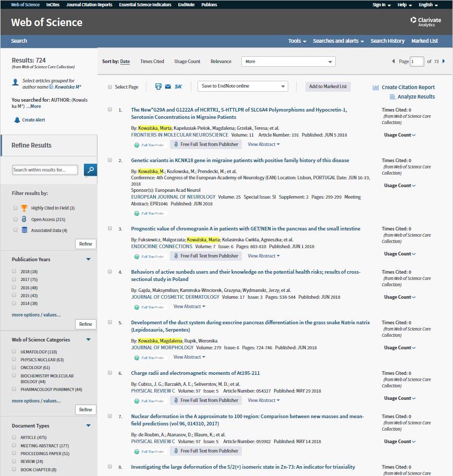Sort results by Times Cited

[x=152, y=62]
